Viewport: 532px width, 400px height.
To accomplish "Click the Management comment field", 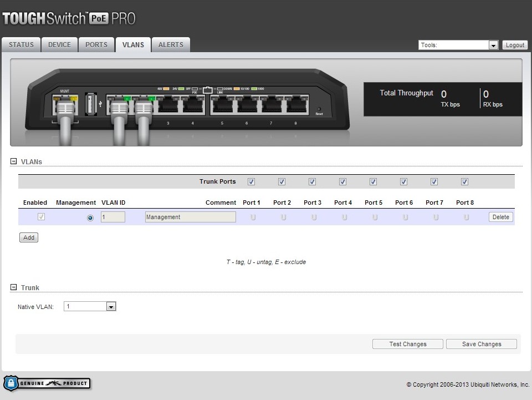I will [190, 217].
